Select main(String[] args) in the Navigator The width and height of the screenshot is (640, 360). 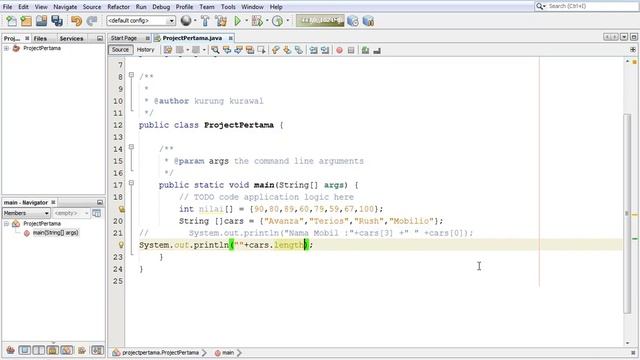point(56,233)
